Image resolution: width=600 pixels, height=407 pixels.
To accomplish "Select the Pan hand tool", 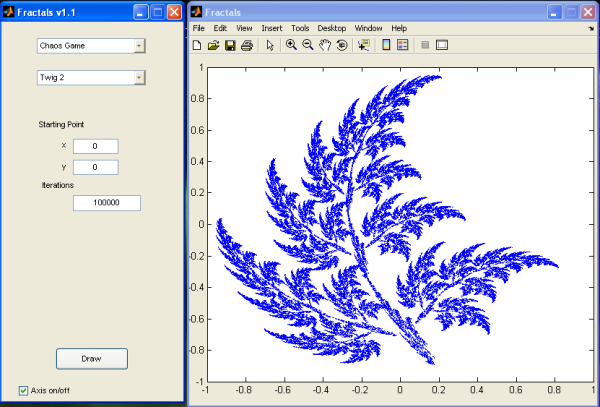I will click(325, 45).
